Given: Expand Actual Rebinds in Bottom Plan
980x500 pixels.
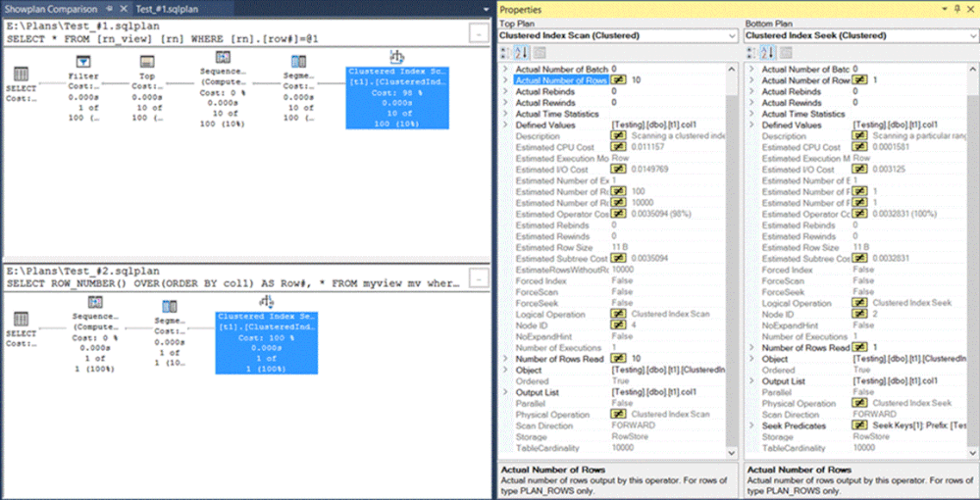Looking at the screenshot, I should (751, 91).
